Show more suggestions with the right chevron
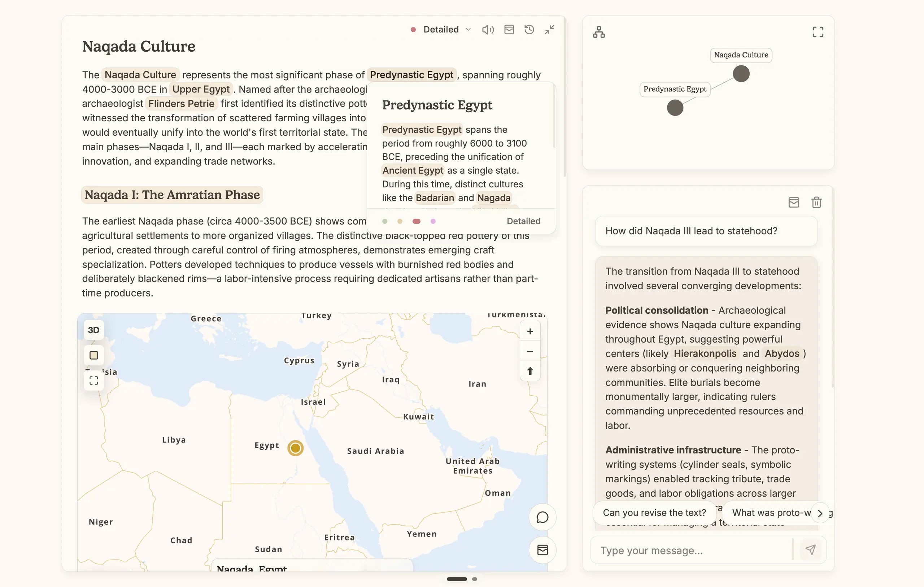The height and width of the screenshot is (587, 924). (x=820, y=513)
